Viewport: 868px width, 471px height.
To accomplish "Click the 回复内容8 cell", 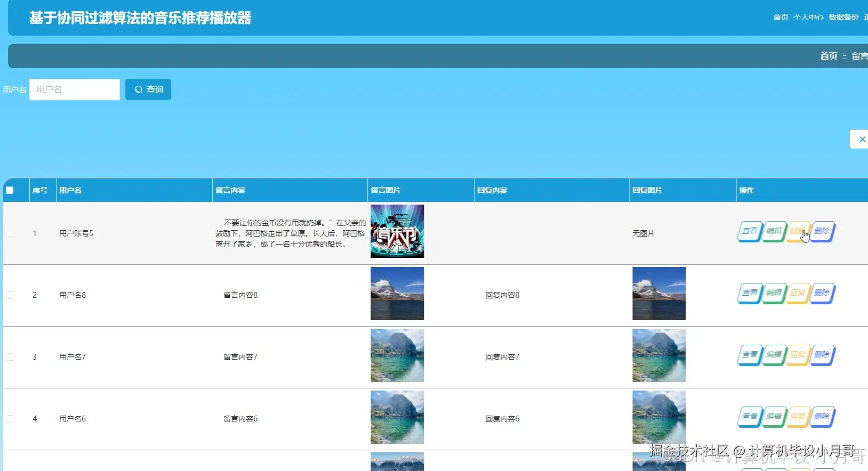I will click(502, 295).
